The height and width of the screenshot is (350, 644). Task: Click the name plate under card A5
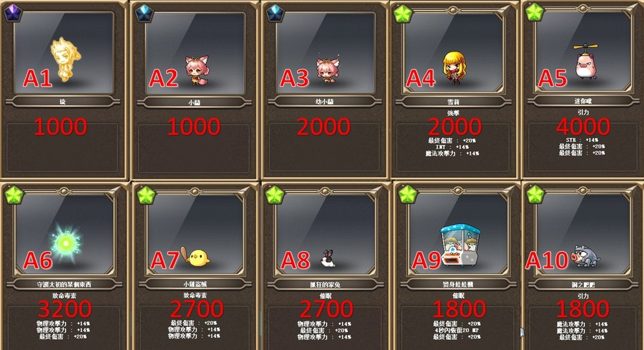click(x=582, y=101)
